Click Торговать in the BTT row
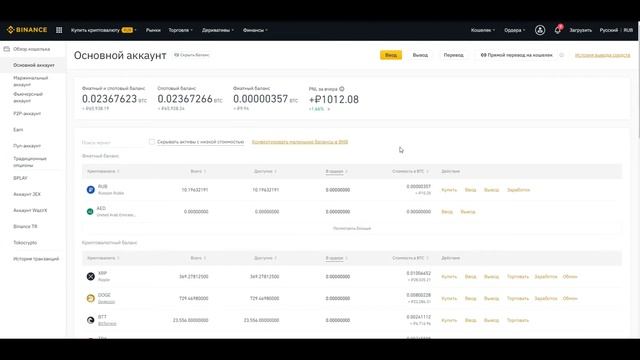This screenshot has height=360, width=640. pos(518,320)
